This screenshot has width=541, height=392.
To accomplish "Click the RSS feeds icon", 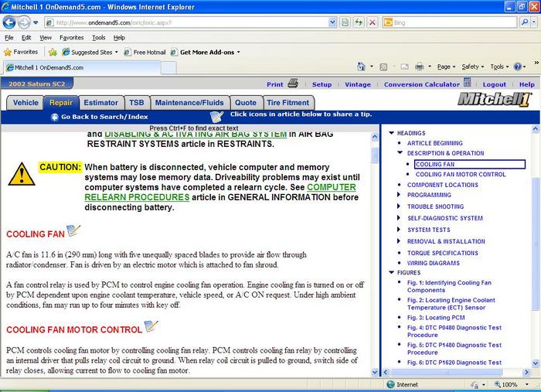I will click(x=383, y=67).
